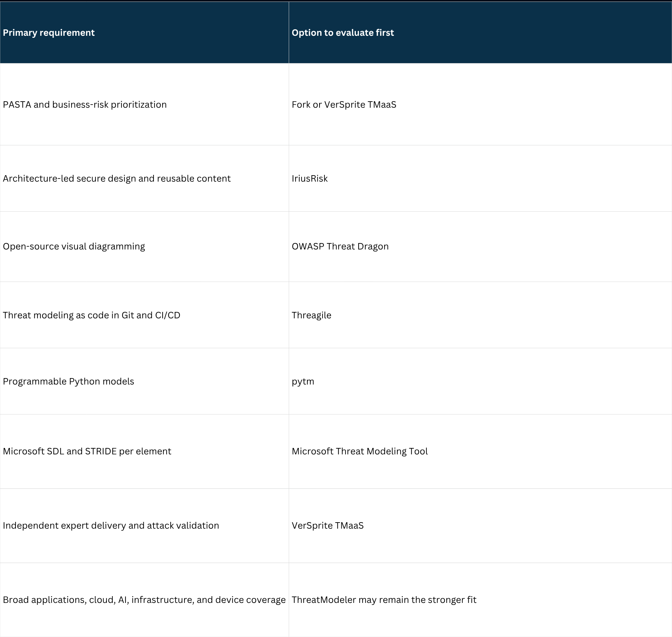Select the 'IriusRisk' cell
This screenshot has height=637, width=672.
coord(480,178)
